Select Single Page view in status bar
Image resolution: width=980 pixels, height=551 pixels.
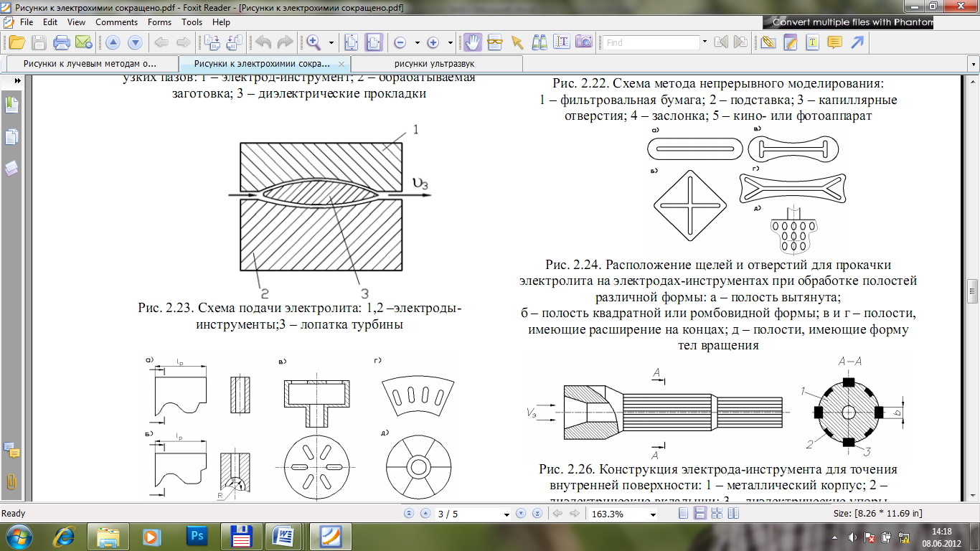[683, 514]
